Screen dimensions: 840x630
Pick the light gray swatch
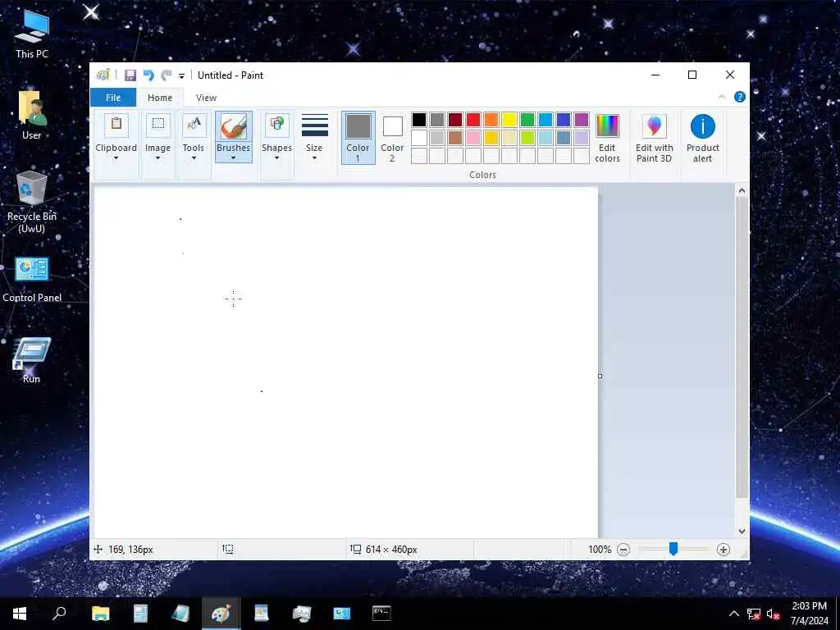click(437, 138)
